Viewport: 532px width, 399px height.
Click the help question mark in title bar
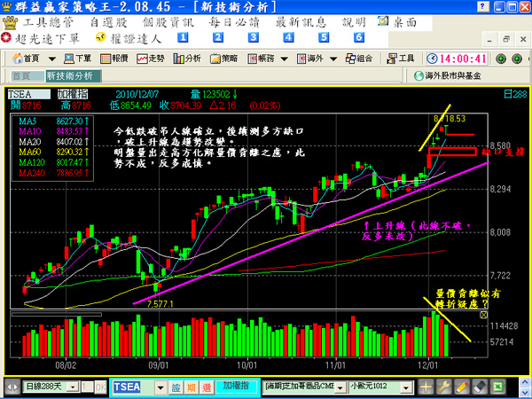483,6
